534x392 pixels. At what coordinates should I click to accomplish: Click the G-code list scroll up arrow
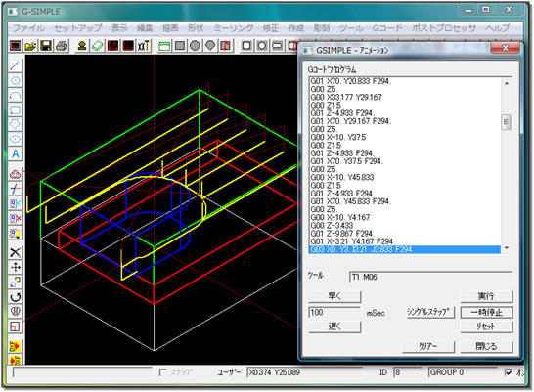(x=507, y=83)
